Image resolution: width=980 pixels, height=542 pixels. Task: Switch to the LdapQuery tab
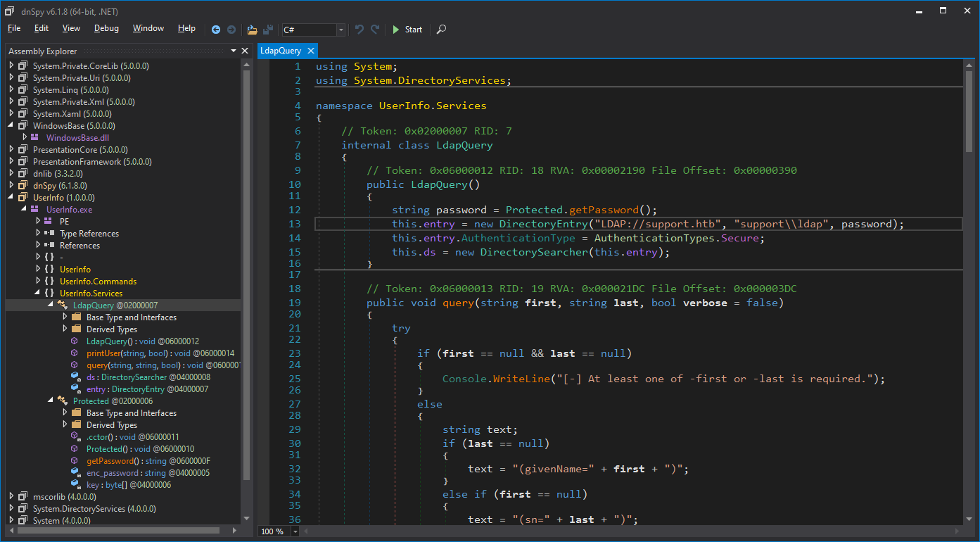tap(281, 51)
